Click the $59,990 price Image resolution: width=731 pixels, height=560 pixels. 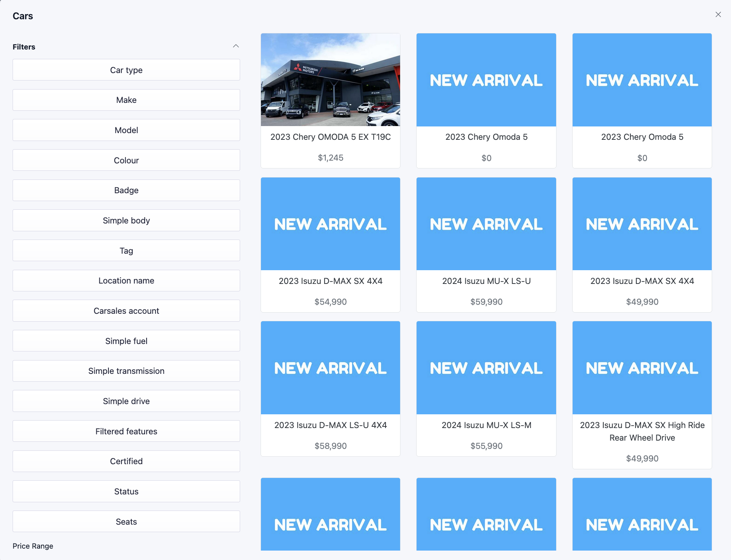pos(486,302)
